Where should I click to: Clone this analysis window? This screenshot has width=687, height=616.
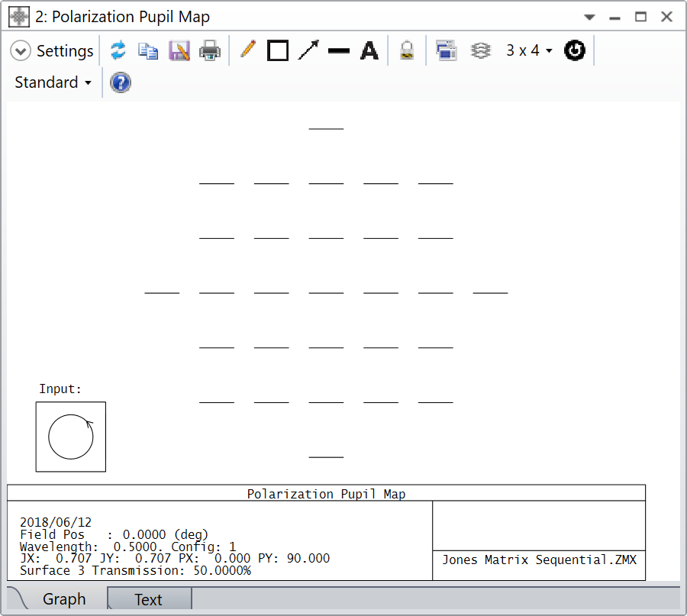pos(447,50)
